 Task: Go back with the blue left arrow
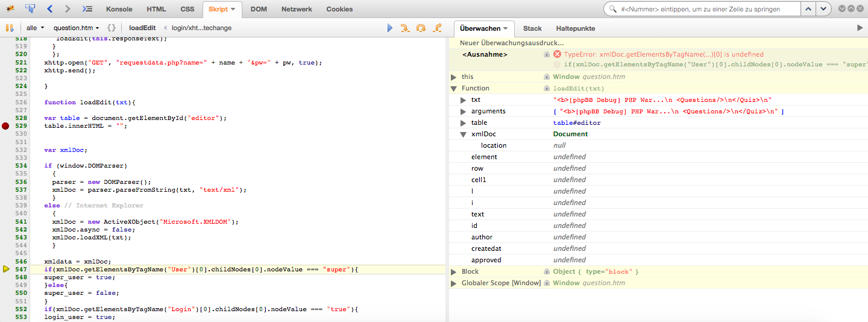tap(49, 9)
